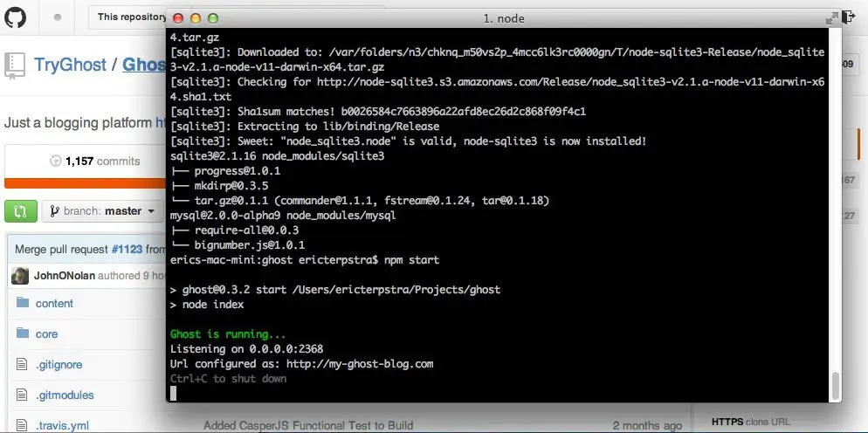
Task: Open the TryGhost owner link
Action: pos(70,65)
